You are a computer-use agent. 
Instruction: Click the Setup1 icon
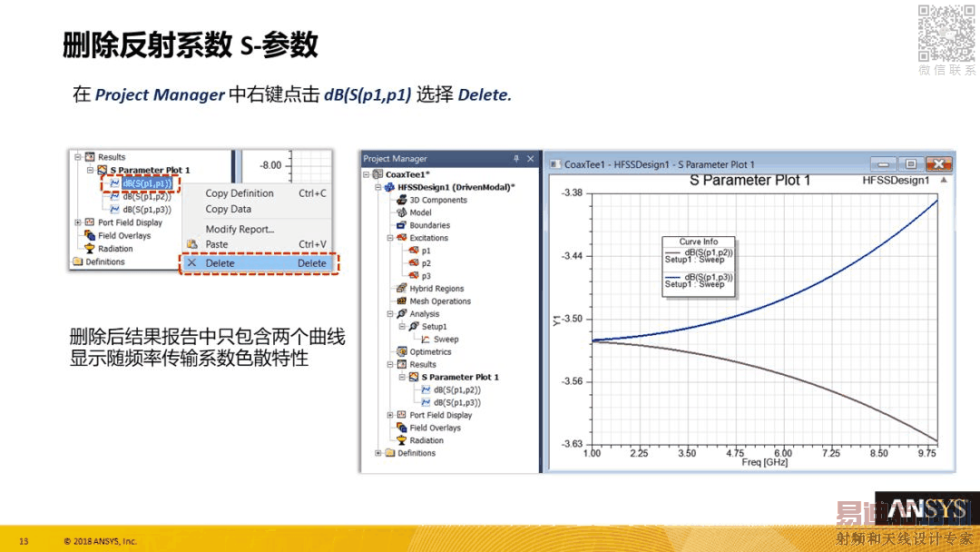[414, 326]
